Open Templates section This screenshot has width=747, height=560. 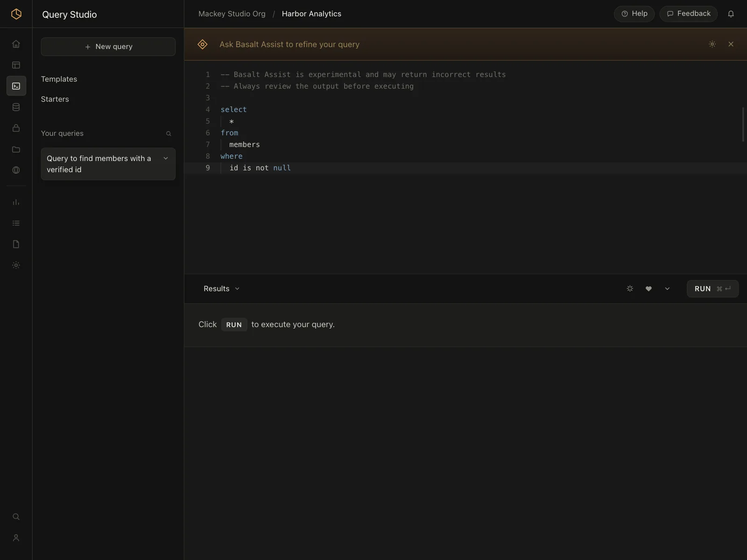point(59,79)
